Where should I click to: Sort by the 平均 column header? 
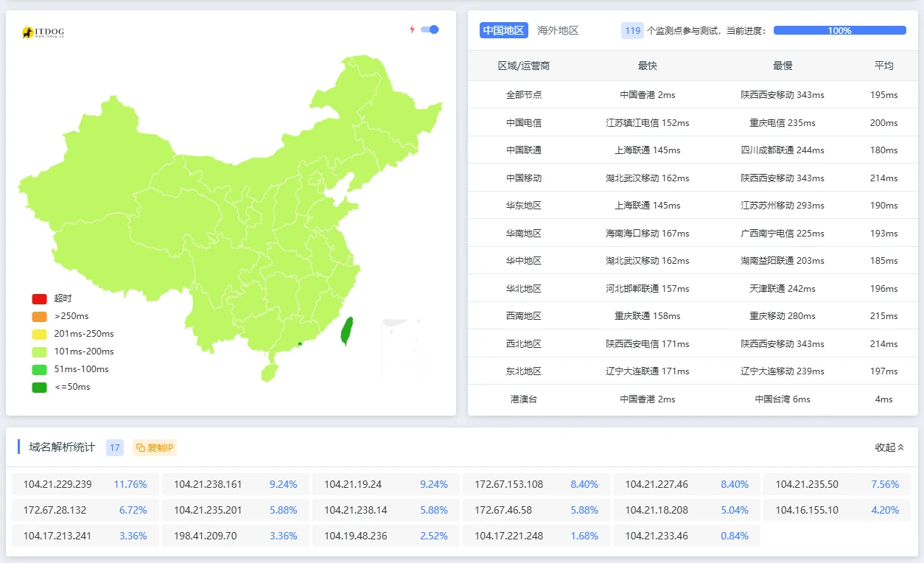883,66
